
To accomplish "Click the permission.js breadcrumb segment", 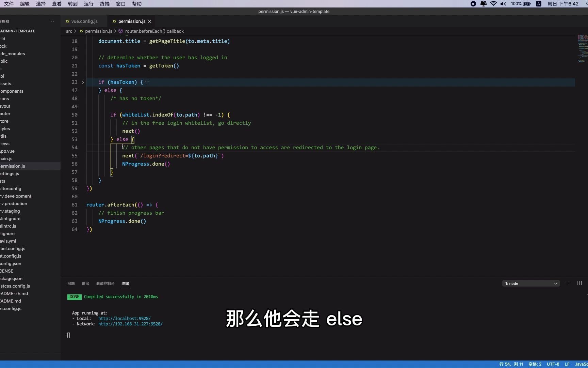I will (x=99, y=31).
